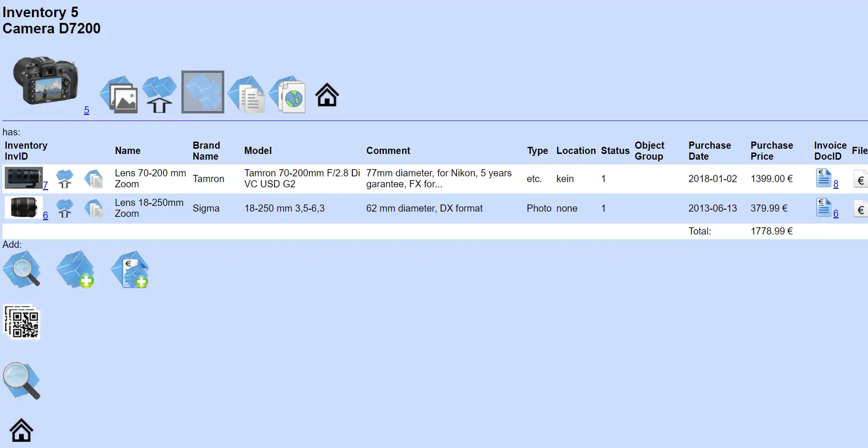This screenshot has height=448, width=868.
Task: Open invoice document icon for Sigma lens
Action: pos(824,208)
